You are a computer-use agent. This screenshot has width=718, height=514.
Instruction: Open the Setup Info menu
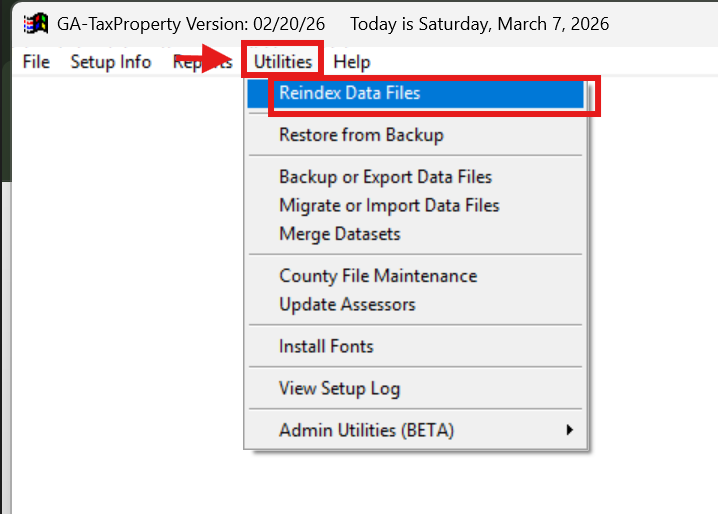click(x=110, y=62)
